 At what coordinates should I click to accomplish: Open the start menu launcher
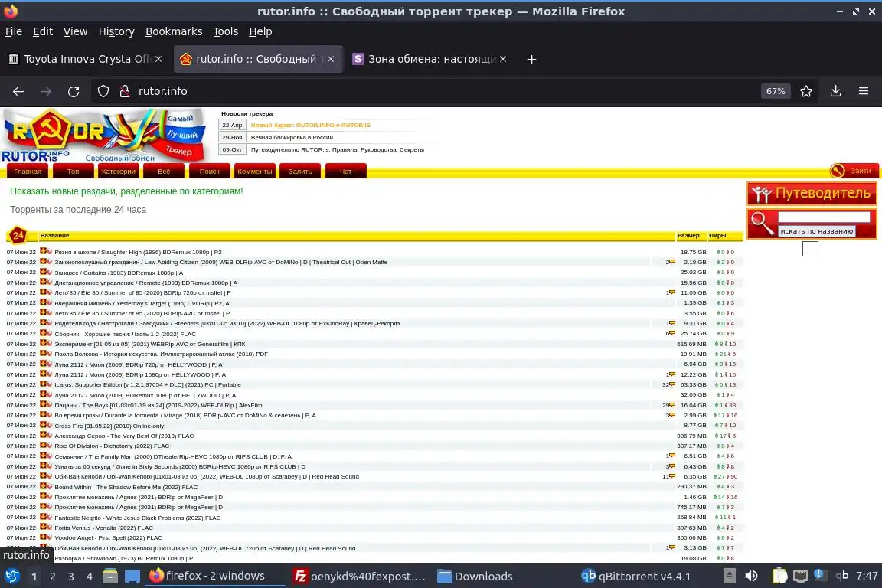[x=11, y=576]
